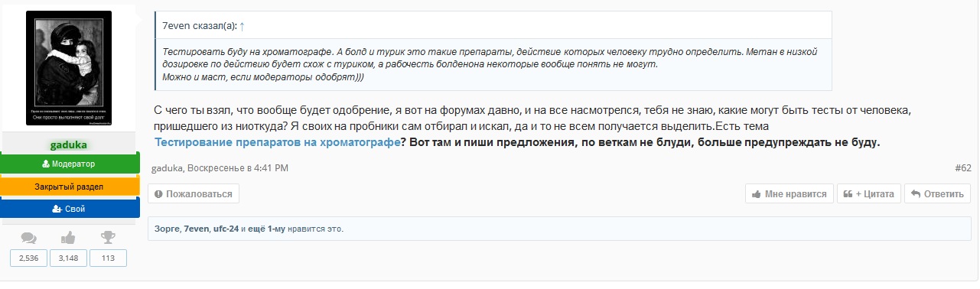Click the quoted post up-arrow icon
980x289 pixels.
pos(243,27)
